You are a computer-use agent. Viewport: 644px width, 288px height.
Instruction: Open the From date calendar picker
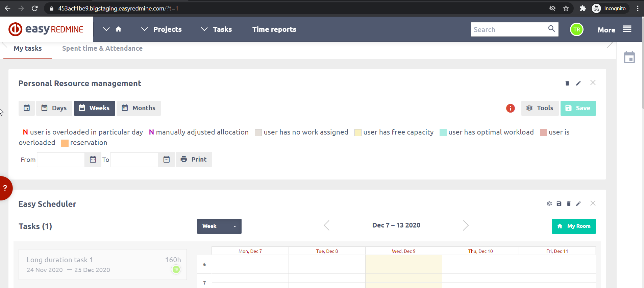[93, 159]
